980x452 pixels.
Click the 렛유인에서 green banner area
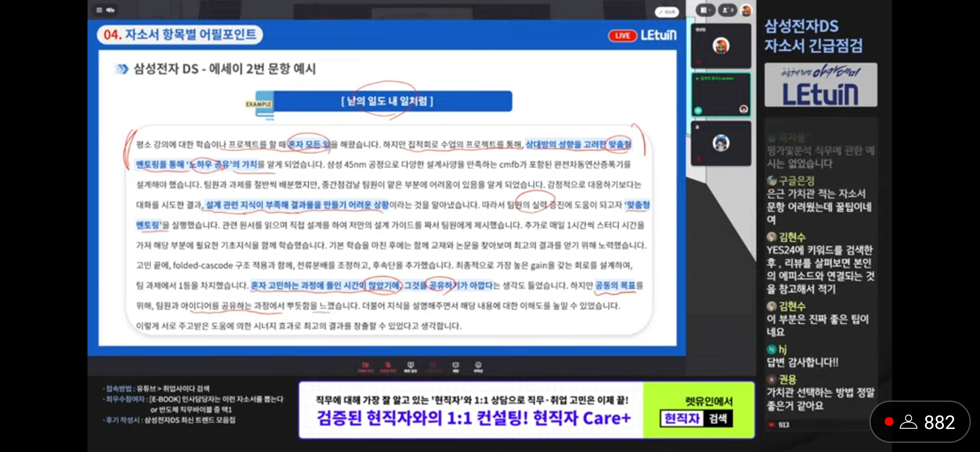point(699,409)
